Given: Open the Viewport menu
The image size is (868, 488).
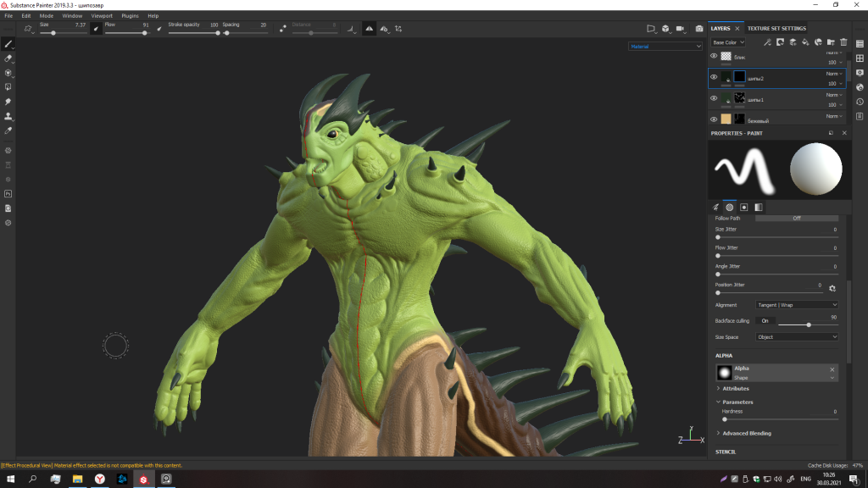Looking at the screenshot, I should click(x=102, y=15).
